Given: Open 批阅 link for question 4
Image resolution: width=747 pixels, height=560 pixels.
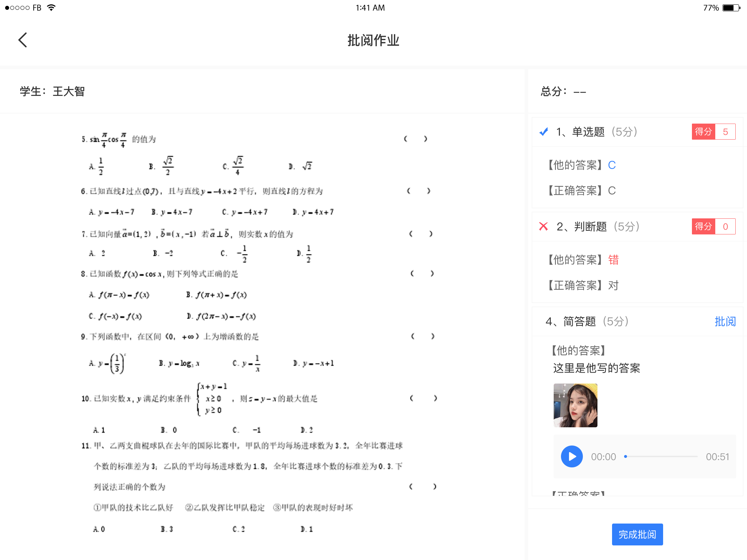Looking at the screenshot, I should pos(725,322).
